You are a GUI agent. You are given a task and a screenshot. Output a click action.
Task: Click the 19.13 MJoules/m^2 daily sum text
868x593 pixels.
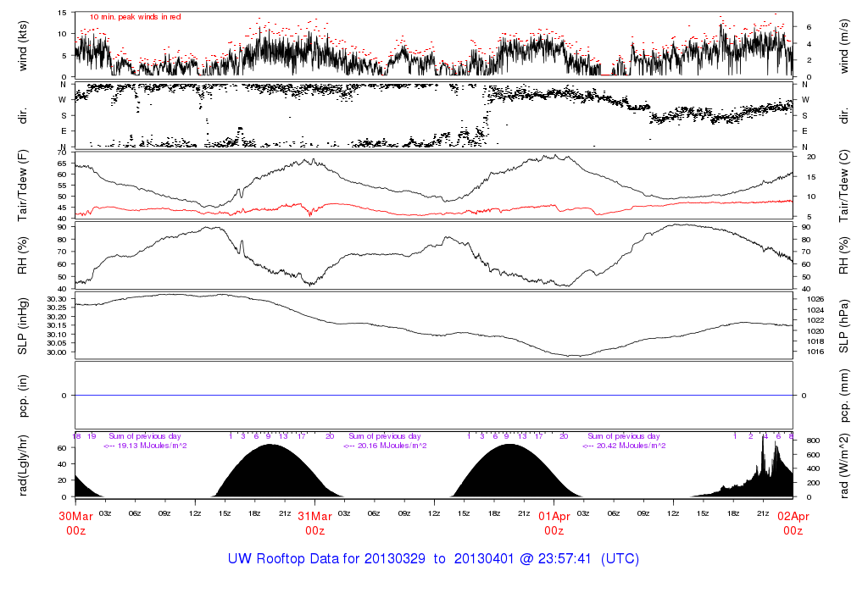tap(145, 446)
